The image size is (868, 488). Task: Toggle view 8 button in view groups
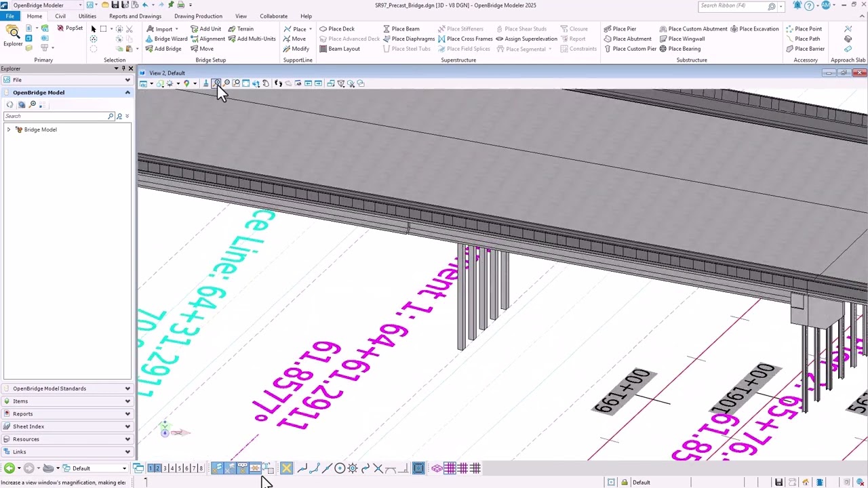(201, 468)
